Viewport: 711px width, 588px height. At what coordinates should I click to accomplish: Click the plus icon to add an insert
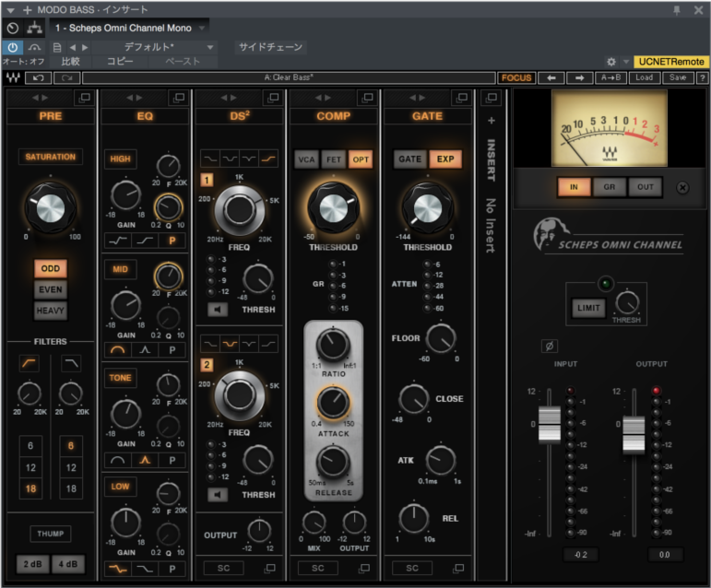pyautogui.click(x=492, y=121)
